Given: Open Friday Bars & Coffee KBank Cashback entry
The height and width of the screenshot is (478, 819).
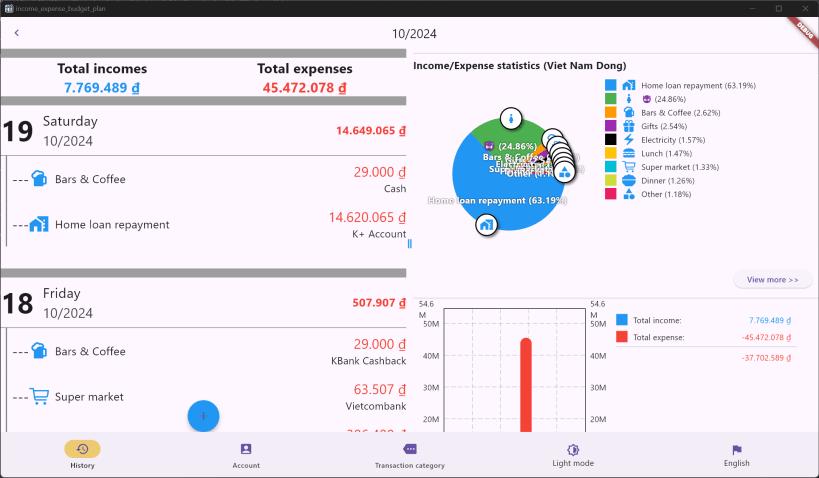Looking at the screenshot, I should pos(209,352).
